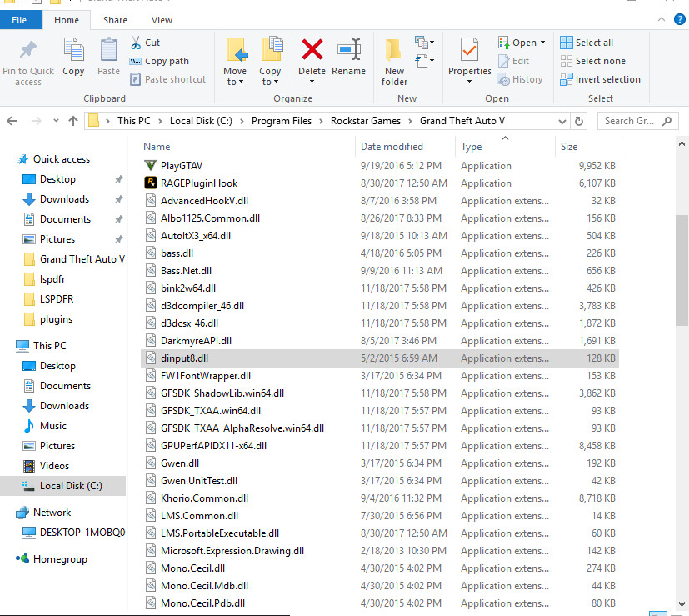Select the Mono.Cecil.Pdb.dll file
This screenshot has width=689, height=616.
380,603
